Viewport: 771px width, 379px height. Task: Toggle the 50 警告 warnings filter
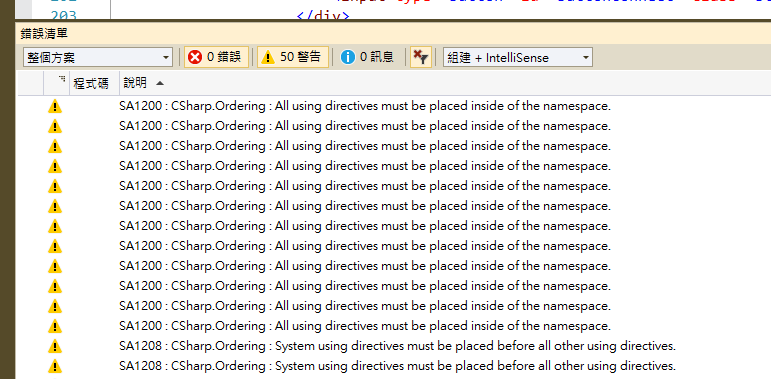coord(293,57)
